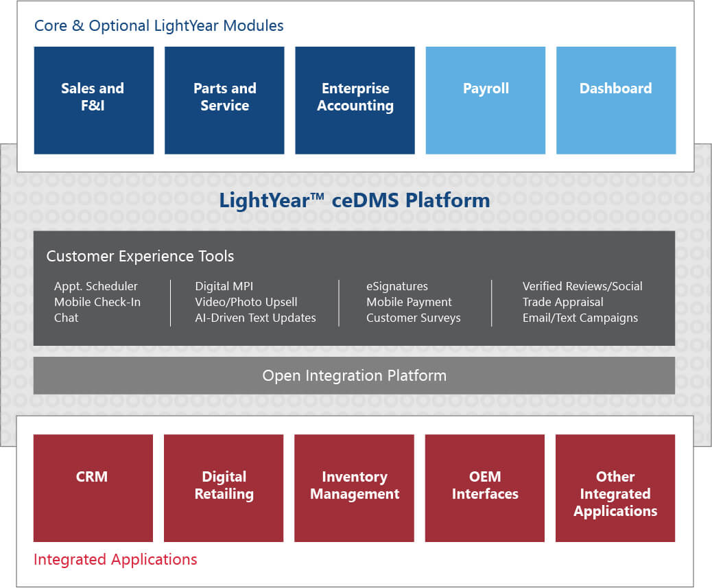Open the Inventory Management tile

click(x=354, y=488)
